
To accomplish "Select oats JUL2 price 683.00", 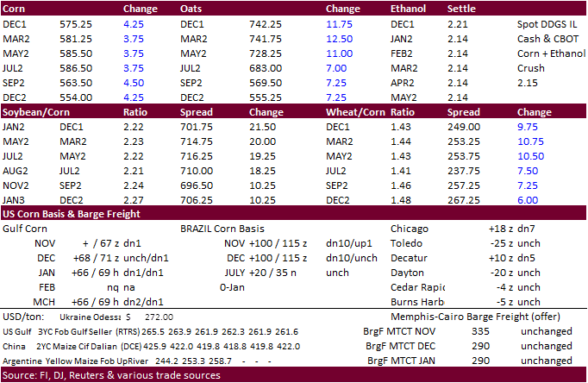I will pyautogui.click(x=266, y=68).
